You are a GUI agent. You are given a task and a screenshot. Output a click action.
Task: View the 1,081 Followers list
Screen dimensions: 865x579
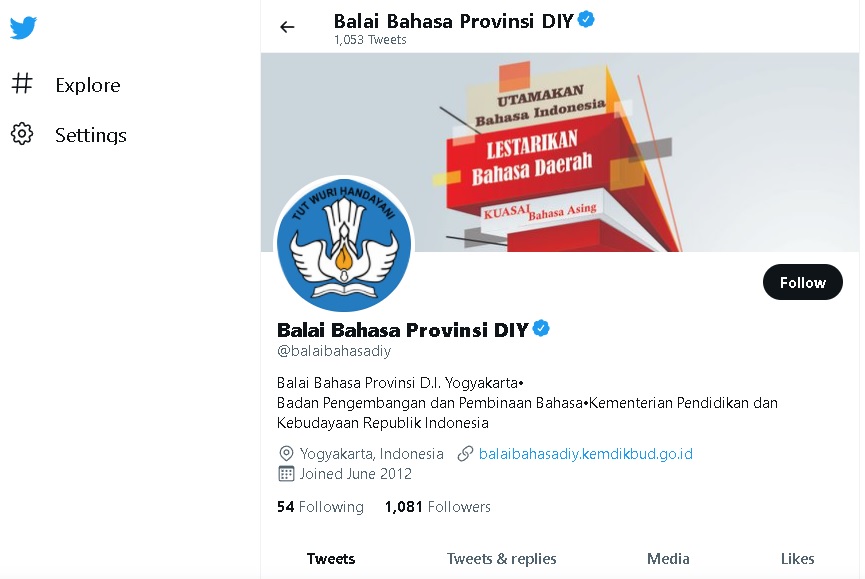click(437, 507)
